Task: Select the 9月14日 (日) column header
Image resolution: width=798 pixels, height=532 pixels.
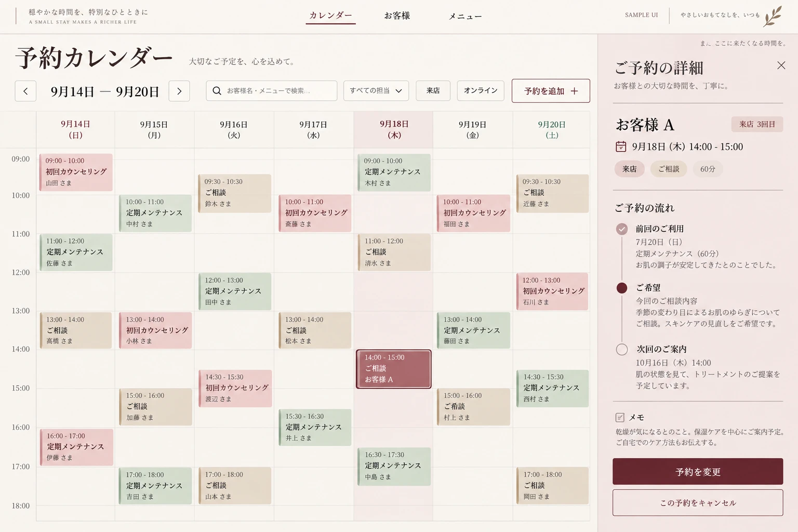Action: point(75,129)
